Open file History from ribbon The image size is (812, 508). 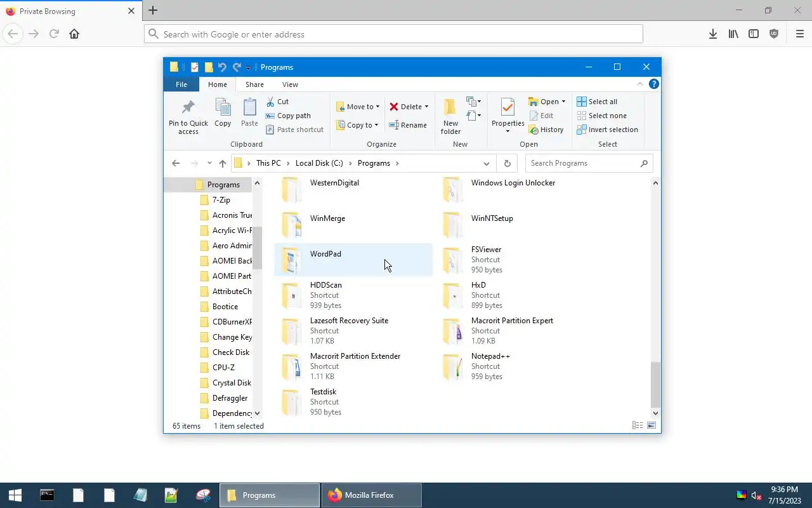[546, 130]
